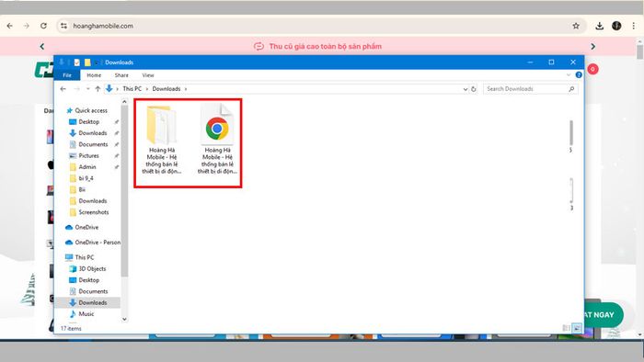Screen dimensions: 644x362
Task: Reload the hoanghamobile.com page
Action: (43, 26)
